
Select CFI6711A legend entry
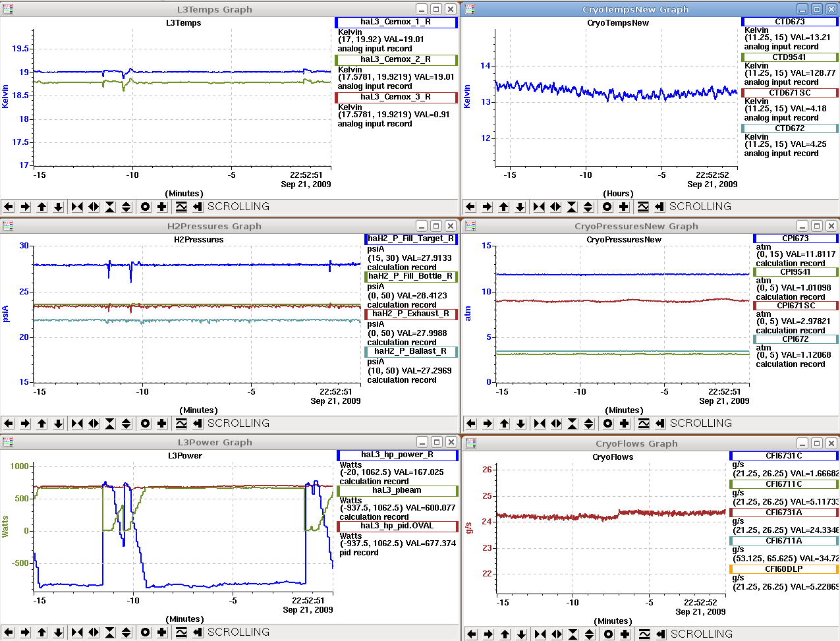coord(784,541)
